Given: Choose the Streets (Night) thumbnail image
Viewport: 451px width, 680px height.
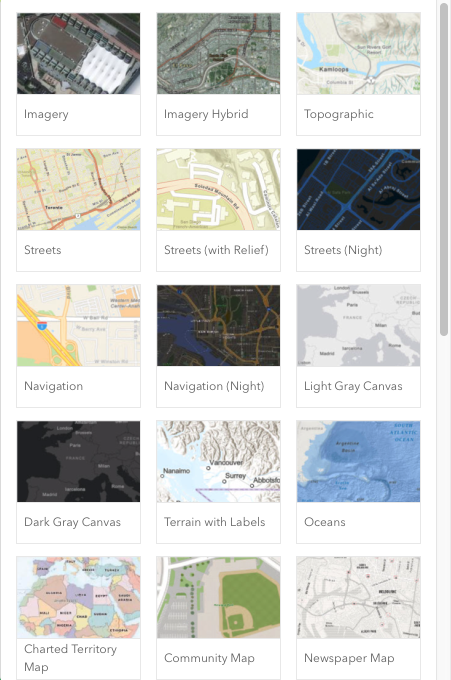Looking at the screenshot, I should (x=359, y=190).
